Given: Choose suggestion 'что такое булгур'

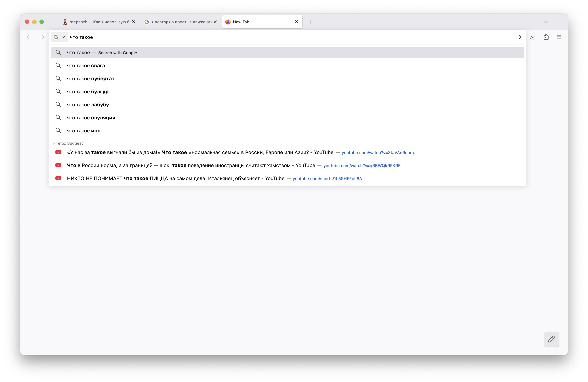Looking at the screenshot, I should [287, 92].
